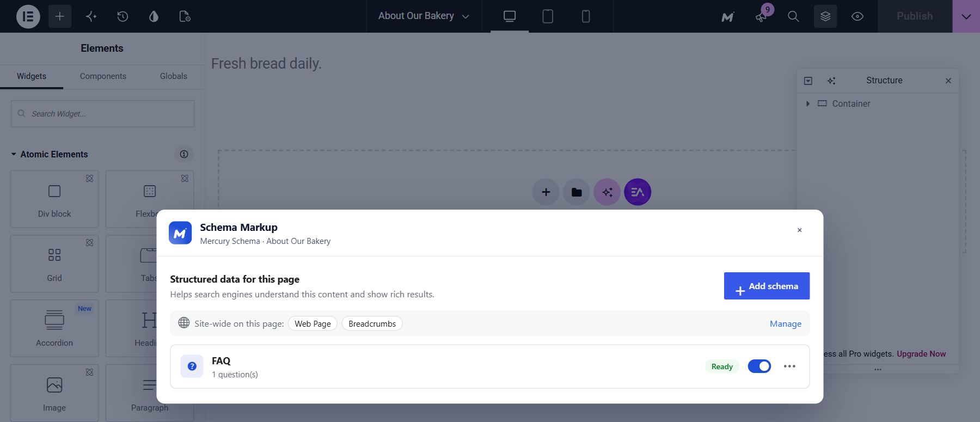The image size is (980, 422).
Task: Click the Atomic Elements info icon
Action: click(184, 154)
